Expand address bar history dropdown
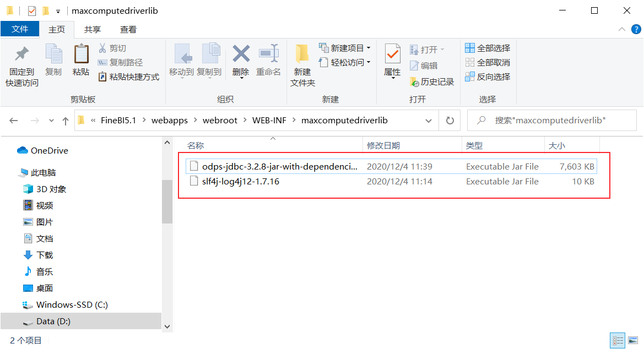Viewport: 644px width, 349px height. click(x=429, y=121)
